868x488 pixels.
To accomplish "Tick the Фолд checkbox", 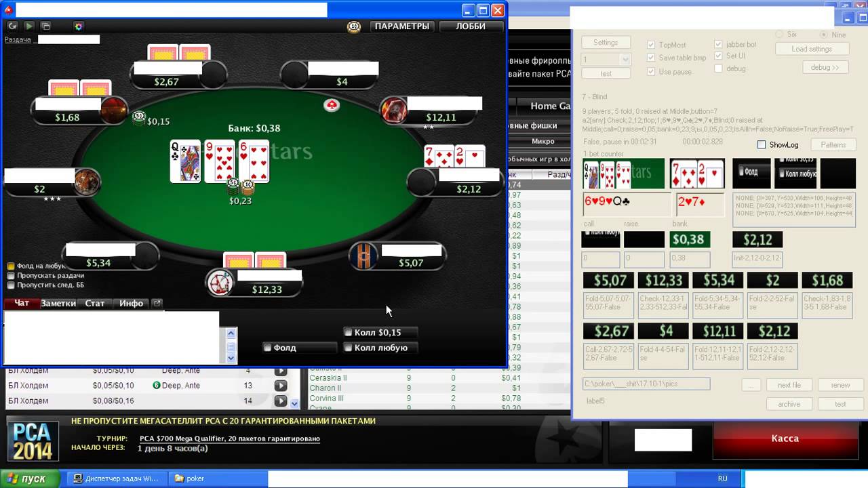I will [268, 348].
